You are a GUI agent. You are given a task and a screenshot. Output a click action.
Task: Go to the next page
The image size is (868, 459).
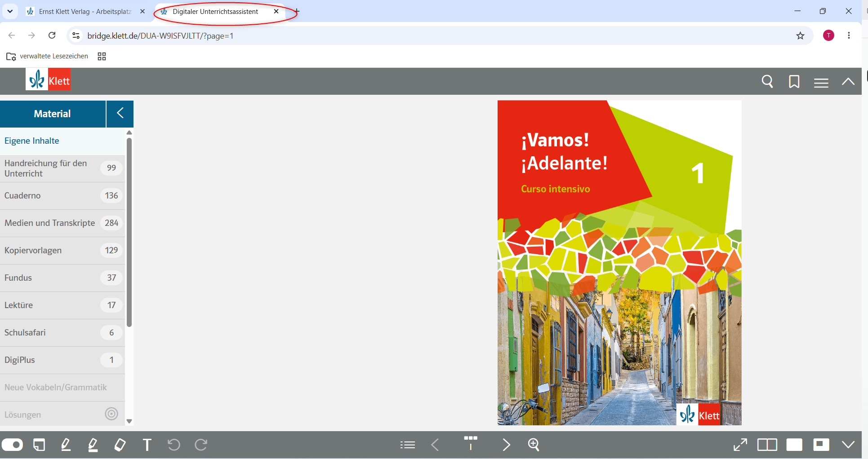tap(507, 445)
